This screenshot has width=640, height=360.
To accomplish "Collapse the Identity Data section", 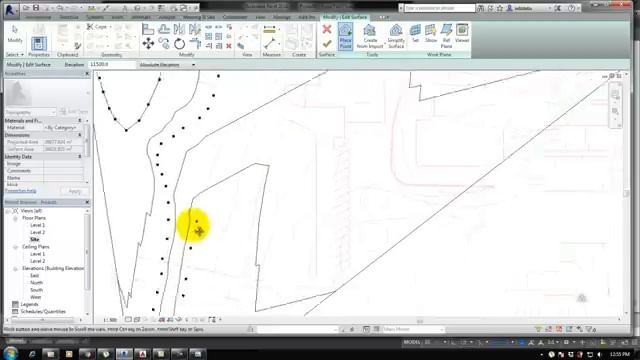I will (80, 157).
